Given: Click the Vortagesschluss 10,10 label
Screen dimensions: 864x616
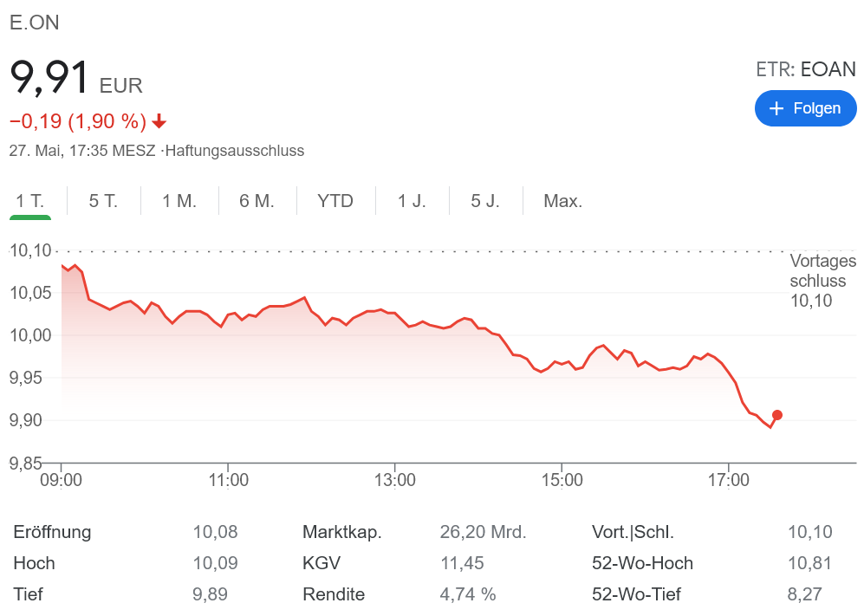Looking at the screenshot, I should [822, 281].
